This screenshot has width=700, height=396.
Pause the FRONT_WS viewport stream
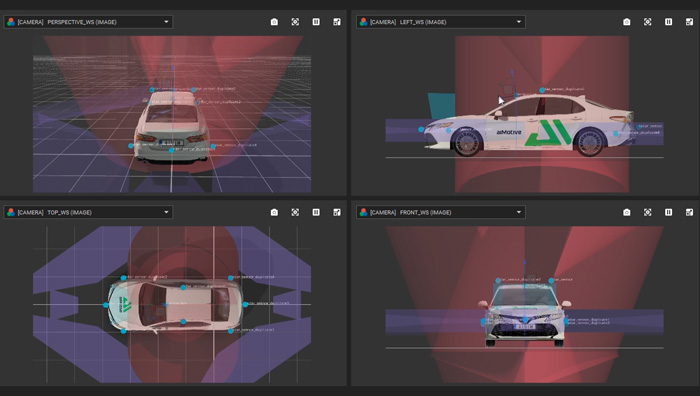point(668,213)
